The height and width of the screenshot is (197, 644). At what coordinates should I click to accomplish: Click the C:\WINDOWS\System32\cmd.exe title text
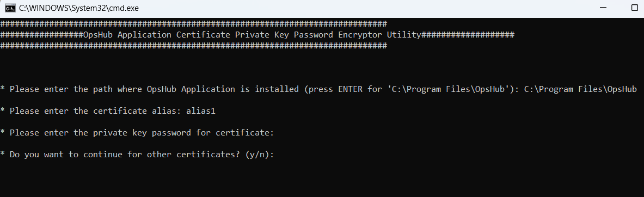tap(79, 8)
